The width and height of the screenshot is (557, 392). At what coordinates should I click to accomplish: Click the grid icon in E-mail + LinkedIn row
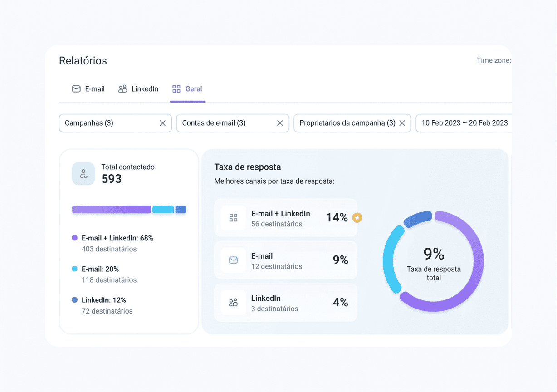[233, 218]
